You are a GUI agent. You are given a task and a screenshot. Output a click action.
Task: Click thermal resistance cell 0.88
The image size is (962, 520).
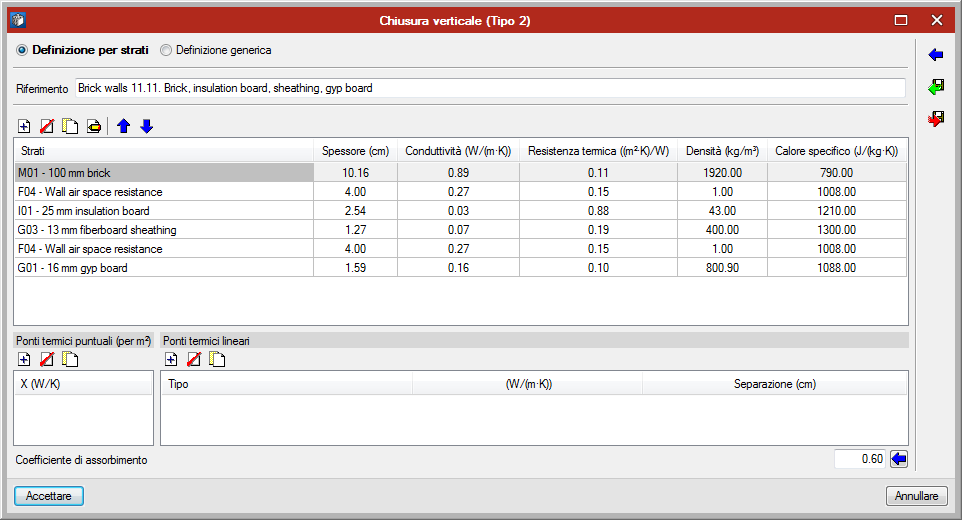pos(598,211)
